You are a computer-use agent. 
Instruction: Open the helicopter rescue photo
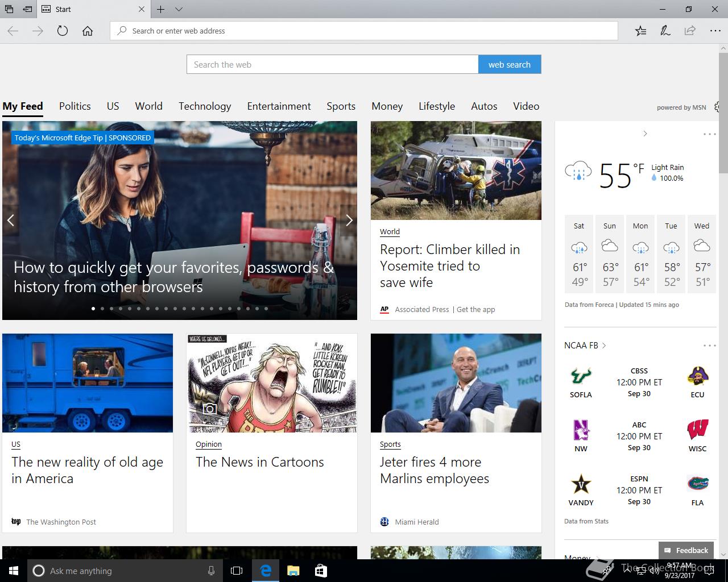click(x=456, y=171)
